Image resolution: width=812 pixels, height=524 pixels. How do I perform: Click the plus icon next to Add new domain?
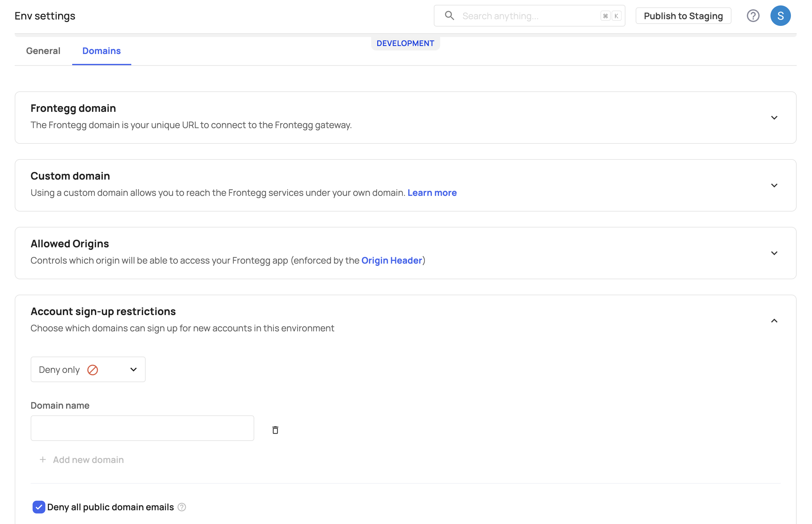42,459
